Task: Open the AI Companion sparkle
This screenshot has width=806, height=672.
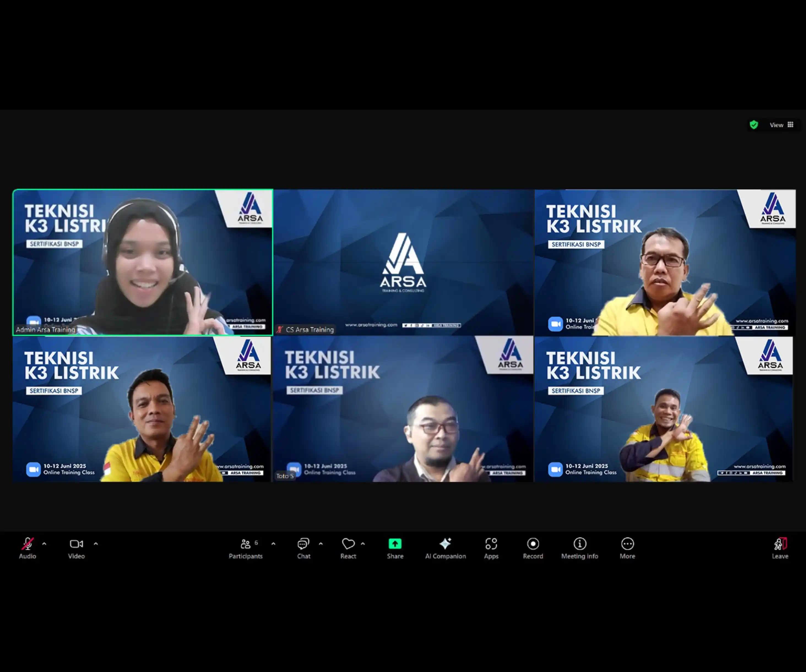Action: (x=445, y=548)
